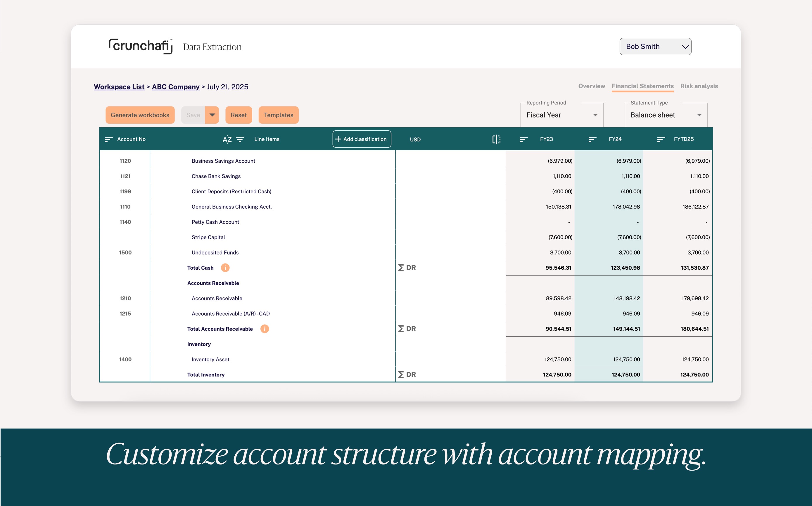Switch to the Risk analysis tab

(x=699, y=86)
